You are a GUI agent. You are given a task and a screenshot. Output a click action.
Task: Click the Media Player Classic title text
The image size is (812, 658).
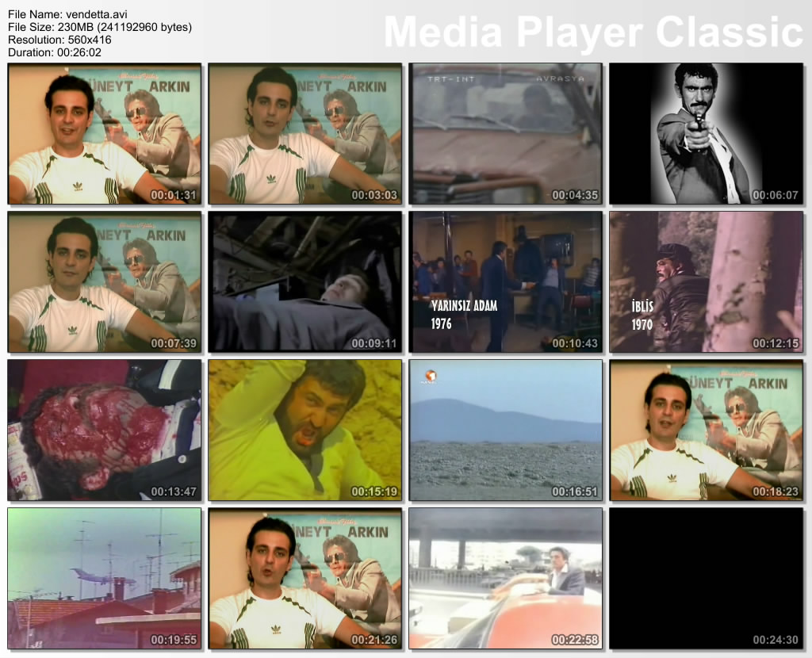coord(593,32)
